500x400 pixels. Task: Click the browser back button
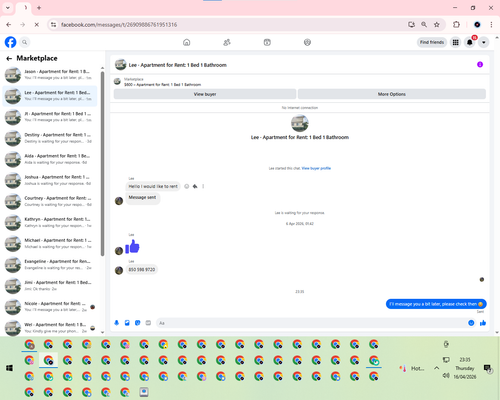(x=9, y=25)
